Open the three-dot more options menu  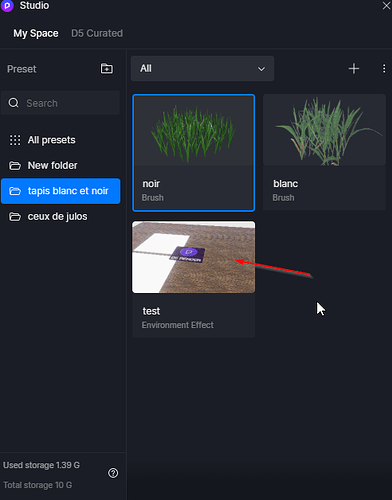click(x=384, y=69)
